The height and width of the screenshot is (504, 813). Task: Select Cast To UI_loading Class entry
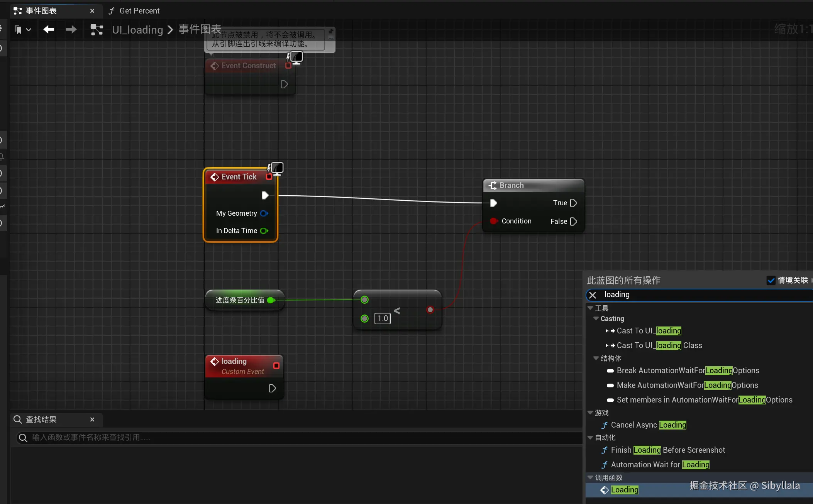click(x=659, y=345)
